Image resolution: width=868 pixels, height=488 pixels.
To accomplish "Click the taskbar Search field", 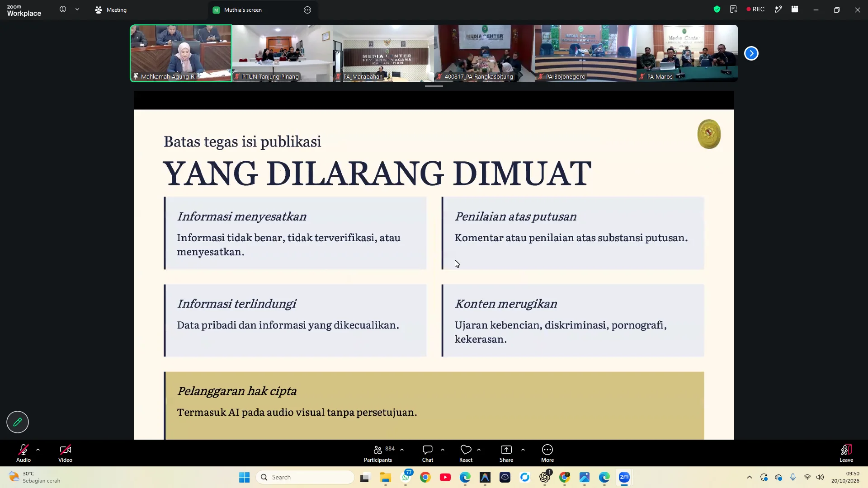I will (x=305, y=477).
